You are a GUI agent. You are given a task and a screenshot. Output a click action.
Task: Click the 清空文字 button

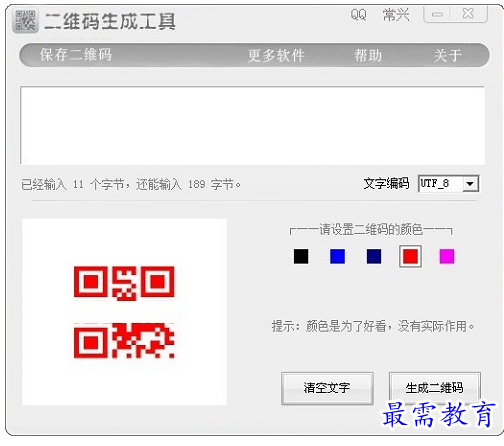327,388
